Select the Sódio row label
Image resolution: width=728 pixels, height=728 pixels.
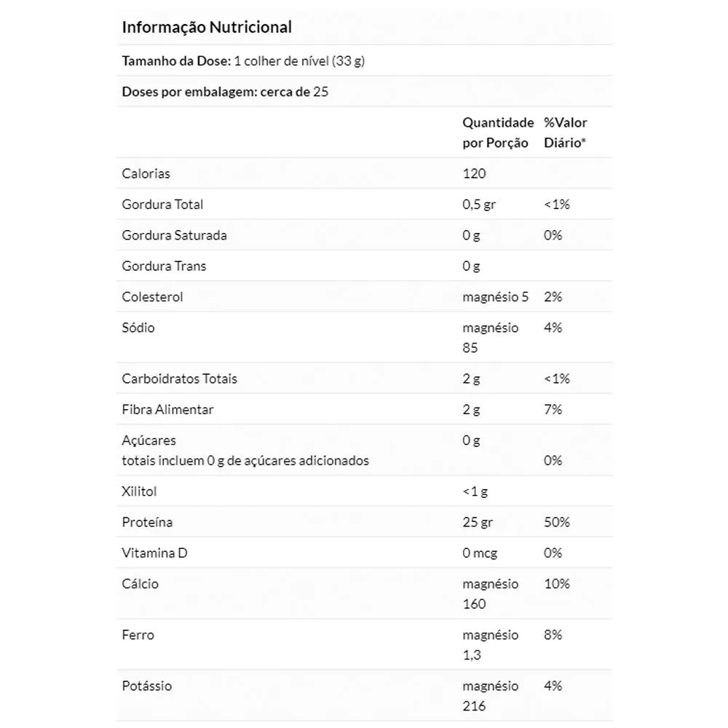tap(138, 328)
